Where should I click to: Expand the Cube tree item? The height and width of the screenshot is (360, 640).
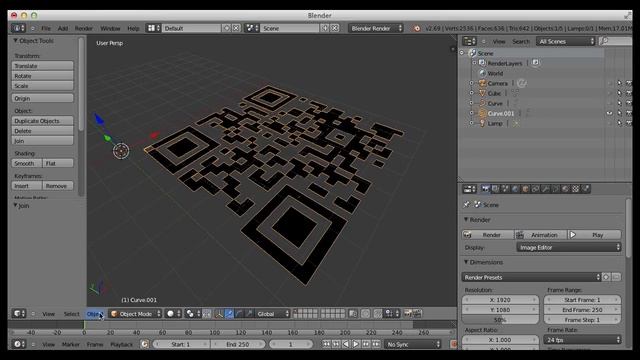pos(472,93)
